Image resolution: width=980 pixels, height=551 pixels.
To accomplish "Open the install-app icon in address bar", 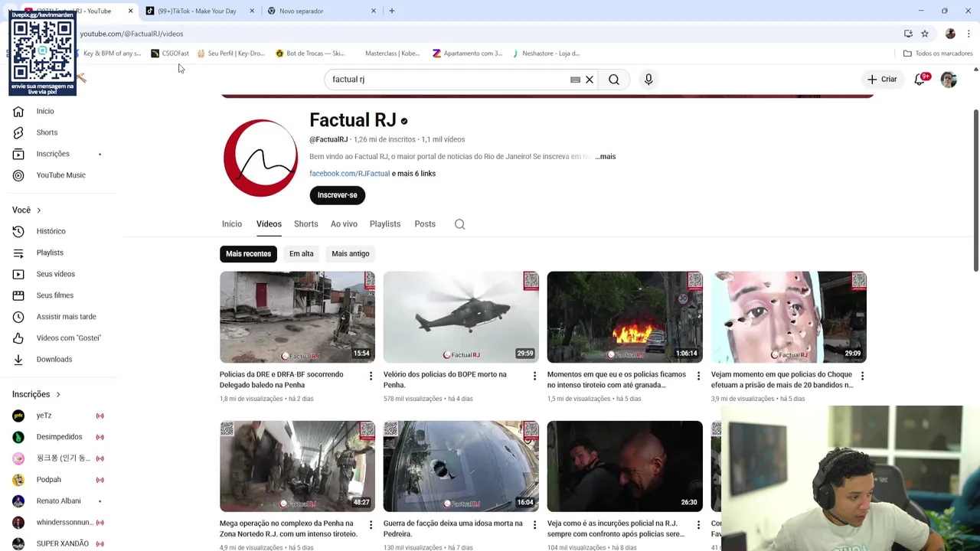I will click(x=908, y=34).
